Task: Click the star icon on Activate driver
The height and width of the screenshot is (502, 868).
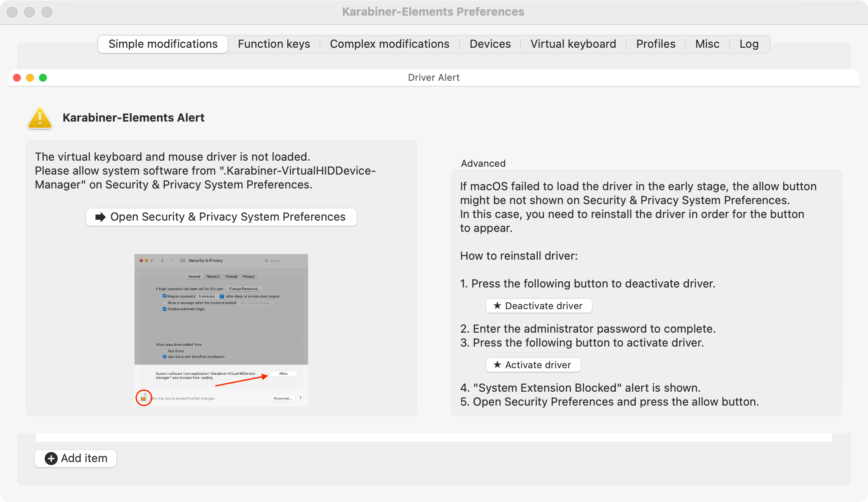Action: point(497,365)
